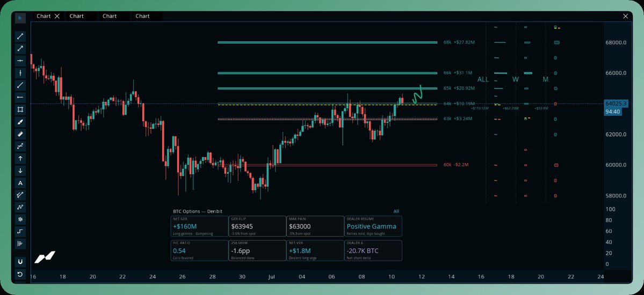Viewport: 644px width, 295px height.
Task: Click the 60000.0 price axis label
Action: 616,165
